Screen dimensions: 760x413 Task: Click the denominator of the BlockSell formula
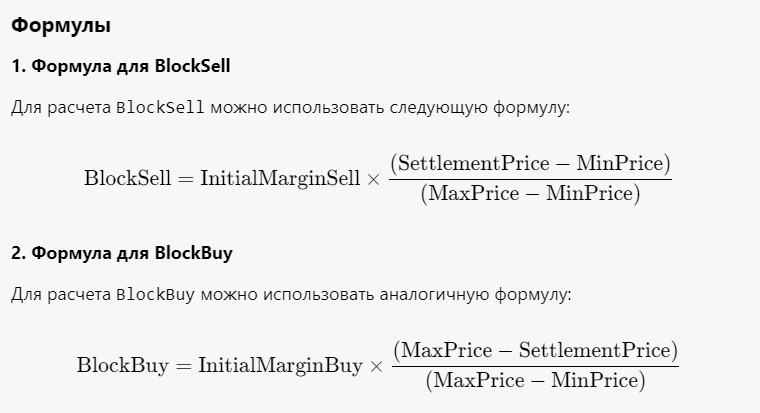[530, 194]
